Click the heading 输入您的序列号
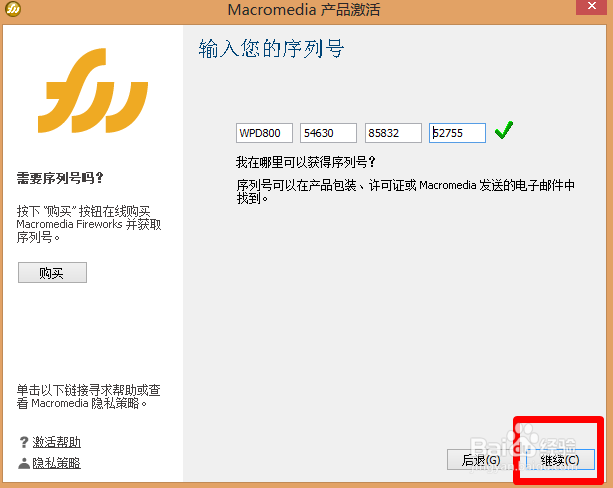Image resolution: width=613 pixels, height=488 pixels. click(x=271, y=48)
